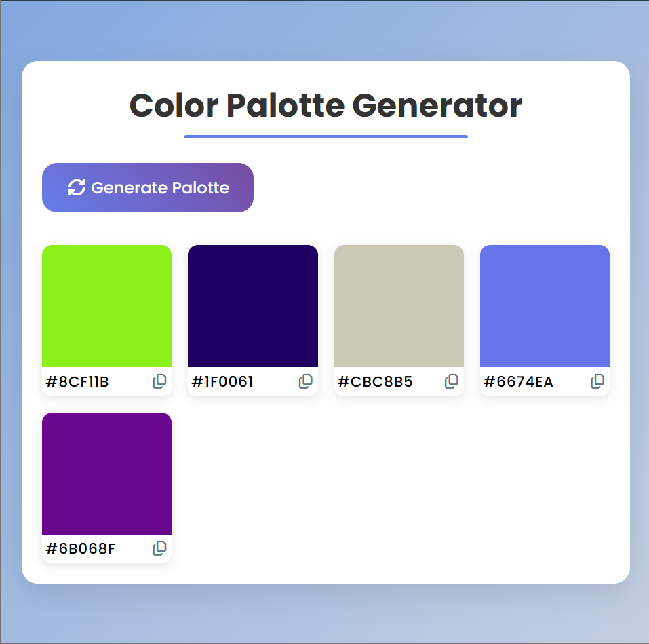Click the #6B068F hex label text

pyautogui.click(x=75, y=548)
